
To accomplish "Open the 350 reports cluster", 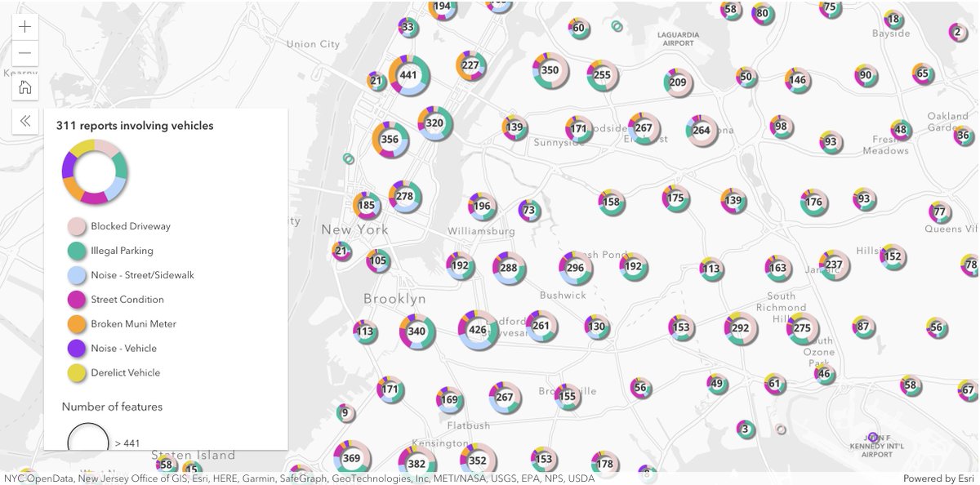I will pos(550,70).
